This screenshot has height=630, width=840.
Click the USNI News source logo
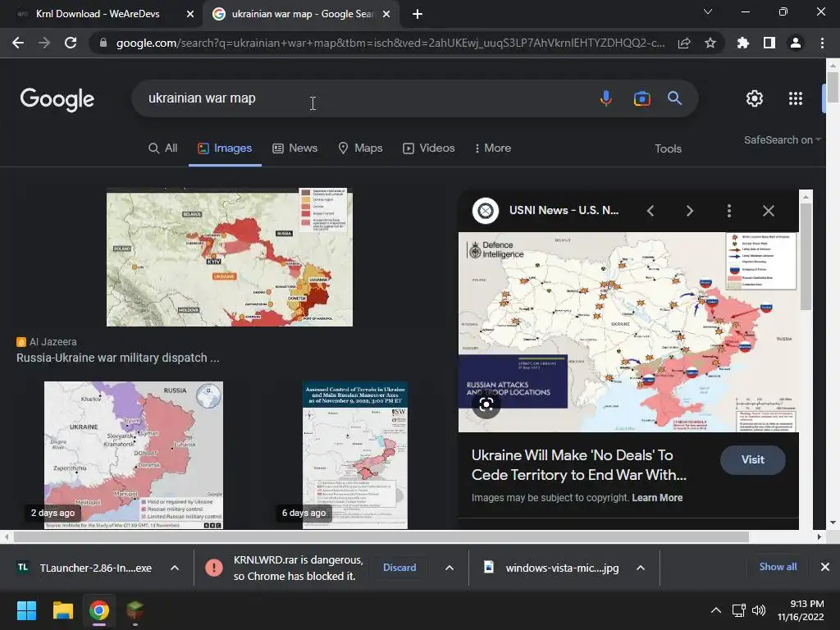[486, 211]
